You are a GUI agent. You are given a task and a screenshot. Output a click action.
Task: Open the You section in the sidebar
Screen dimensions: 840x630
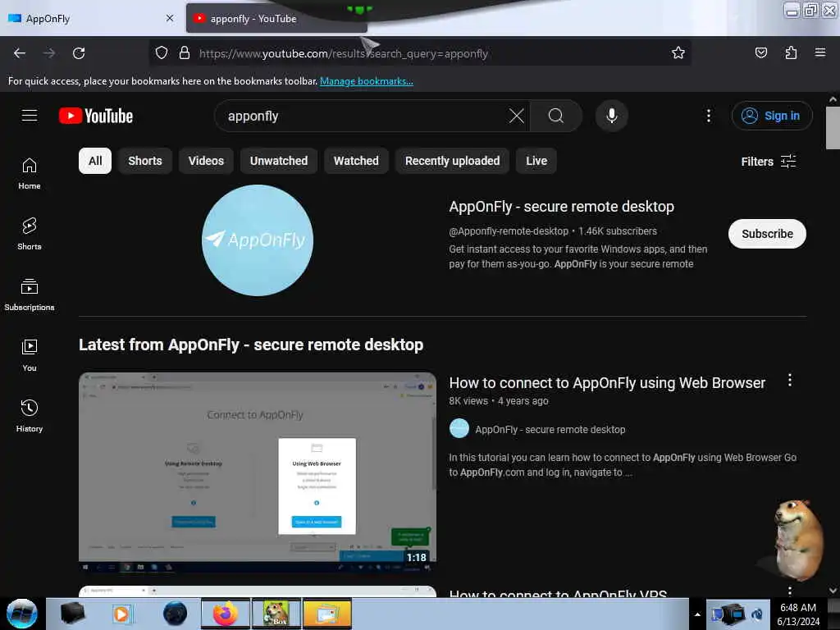[x=30, y=355]
